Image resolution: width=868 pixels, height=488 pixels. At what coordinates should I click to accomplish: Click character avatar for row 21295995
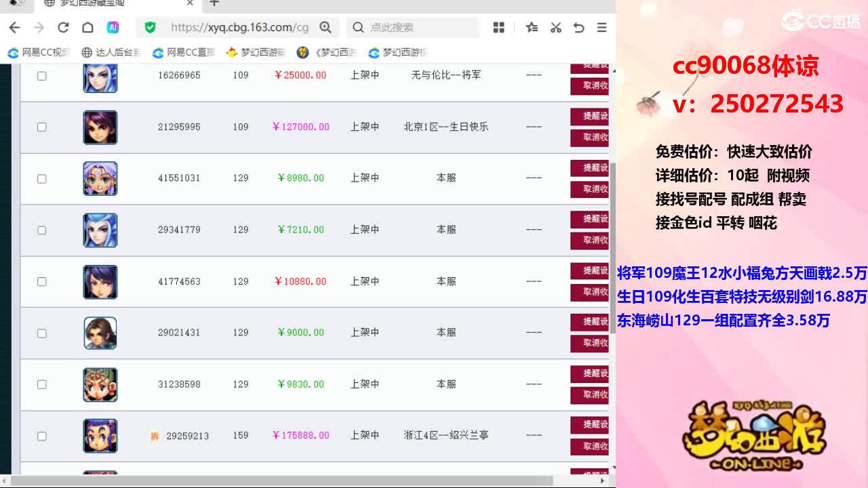pos(100,127)
